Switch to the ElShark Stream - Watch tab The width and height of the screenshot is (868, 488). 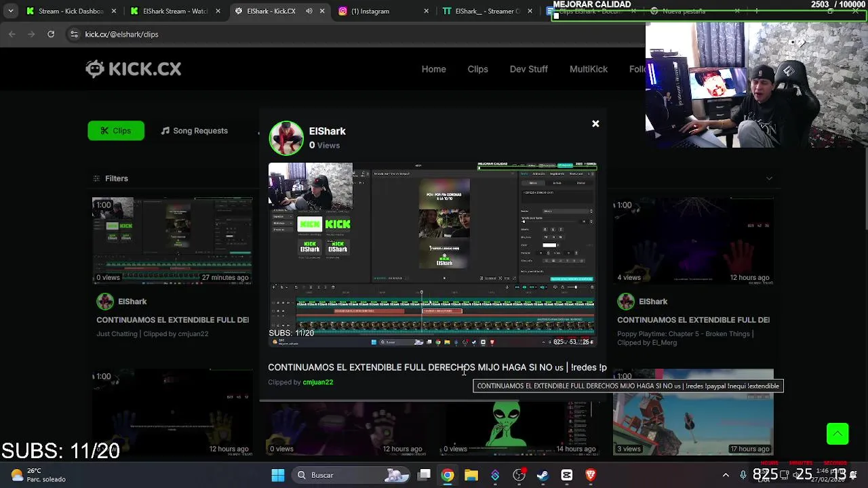click(x=175, y=11)
